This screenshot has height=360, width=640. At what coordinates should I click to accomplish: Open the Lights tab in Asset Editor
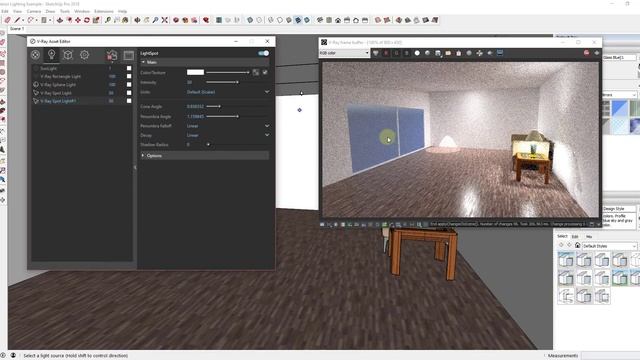point(51,55)
